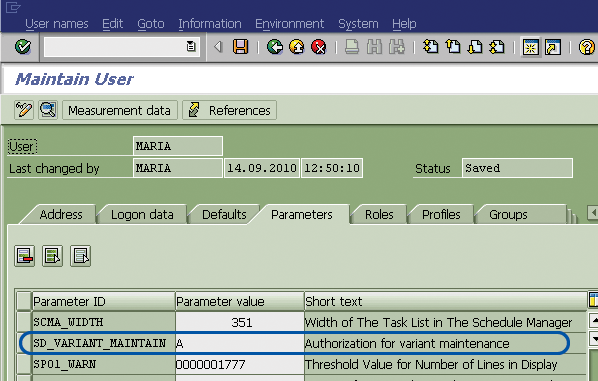Select the SD_VARIANT_MAINTAIN row selector
This screenshot has height=381, width=598.
24,343
